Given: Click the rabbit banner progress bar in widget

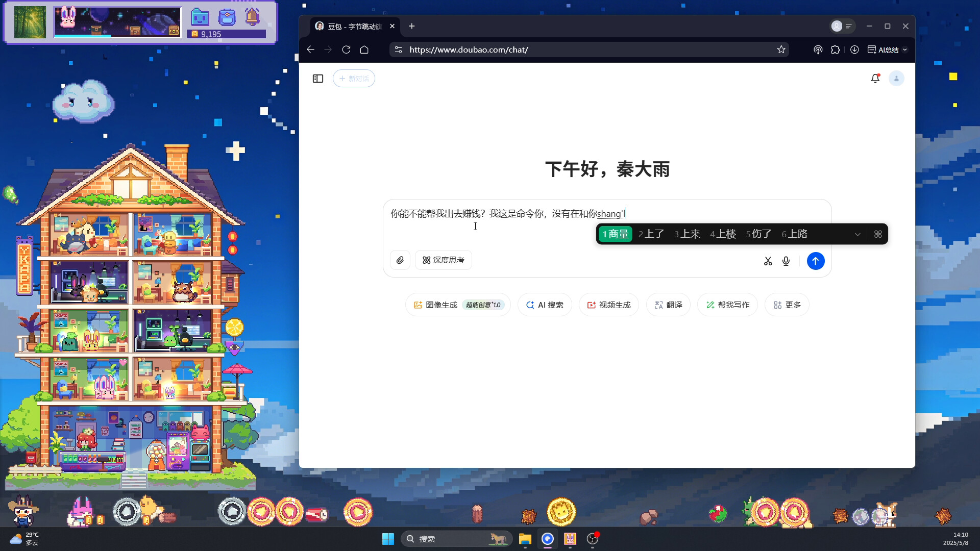Looking at the screenshot, I should tap(117, 22).
